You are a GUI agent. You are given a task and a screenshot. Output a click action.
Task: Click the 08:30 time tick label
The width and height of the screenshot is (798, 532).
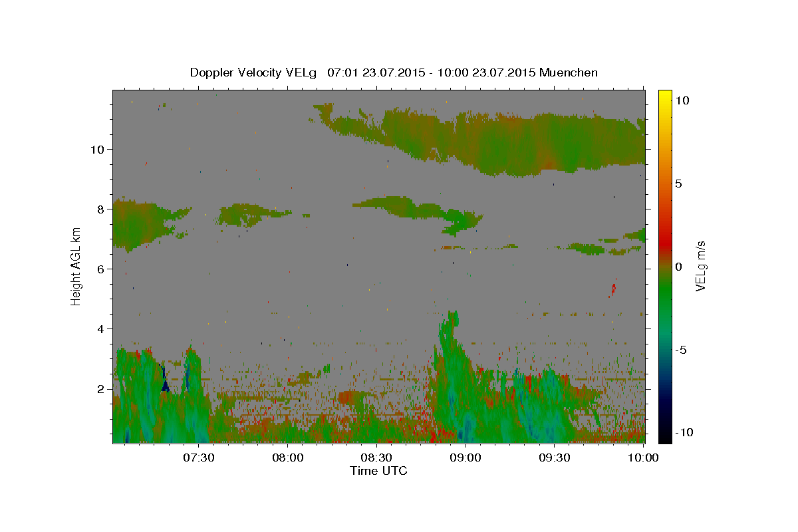(x=376, y=458)
